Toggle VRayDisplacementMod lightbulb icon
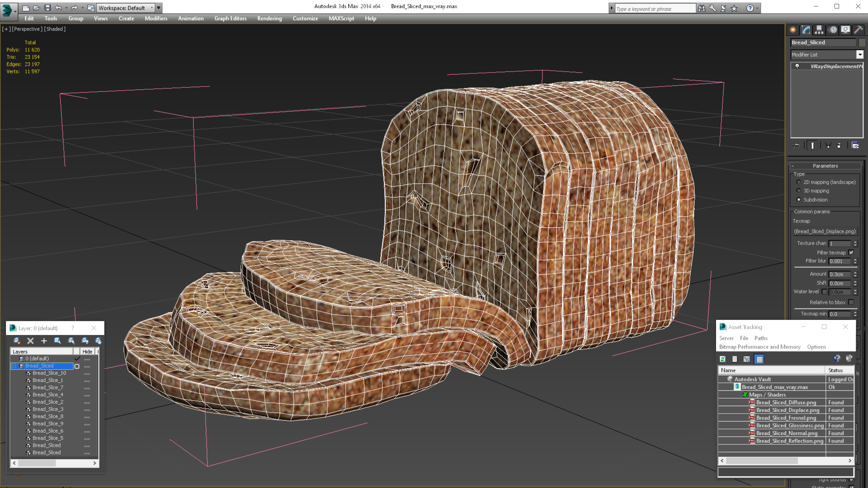The width and height of the screenshot is (868, 488). tap(797, 66)
